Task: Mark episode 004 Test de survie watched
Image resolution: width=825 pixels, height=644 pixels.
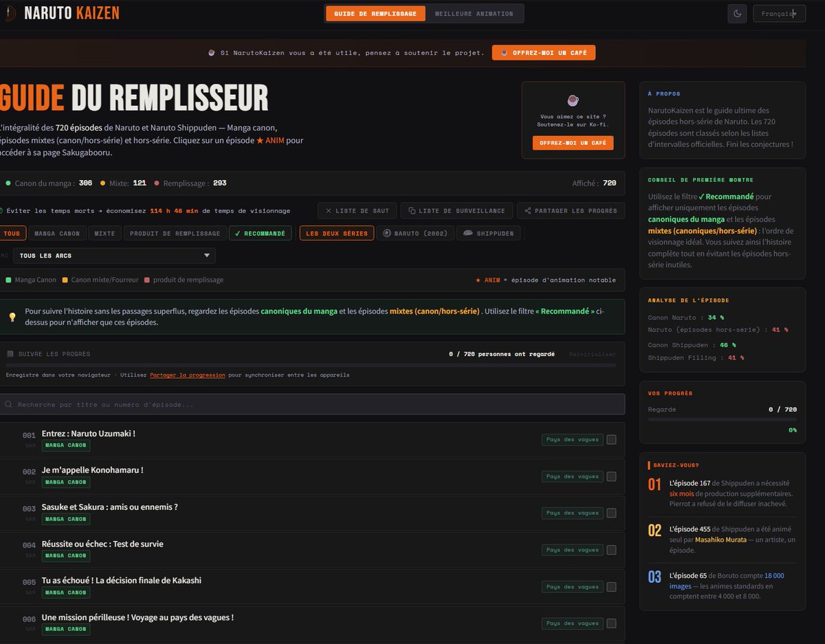Action: click(611, 550)
